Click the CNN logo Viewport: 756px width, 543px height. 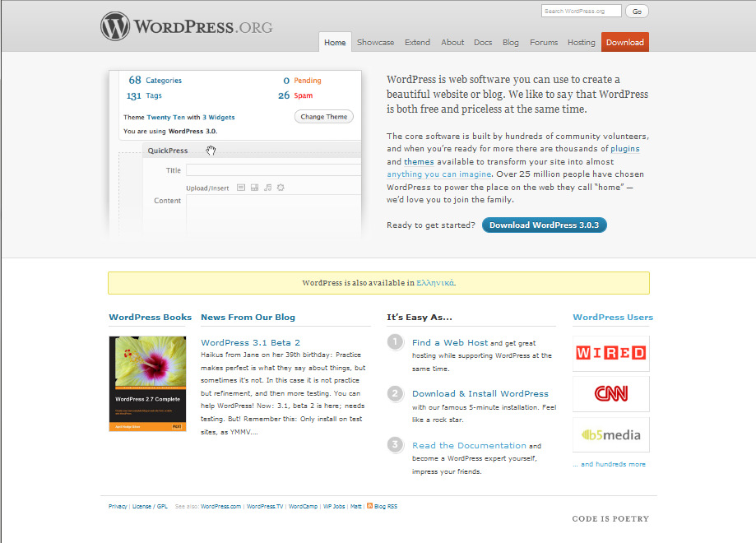(611, 394)
